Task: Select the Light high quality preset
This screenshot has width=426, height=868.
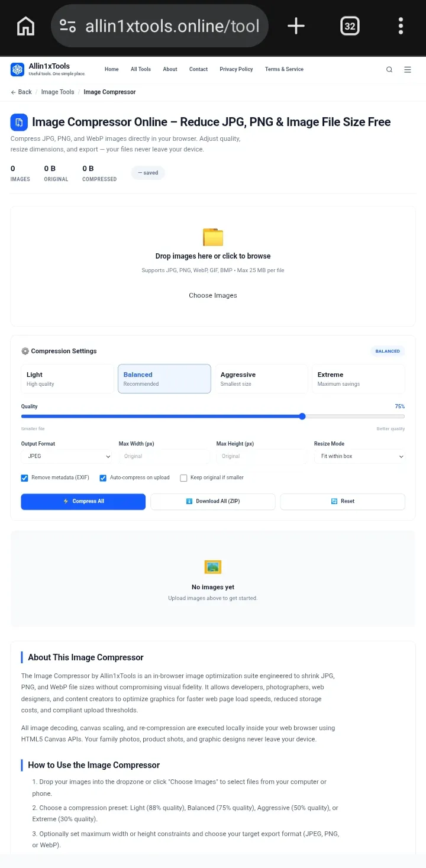Action: click(x=67, y=379)
